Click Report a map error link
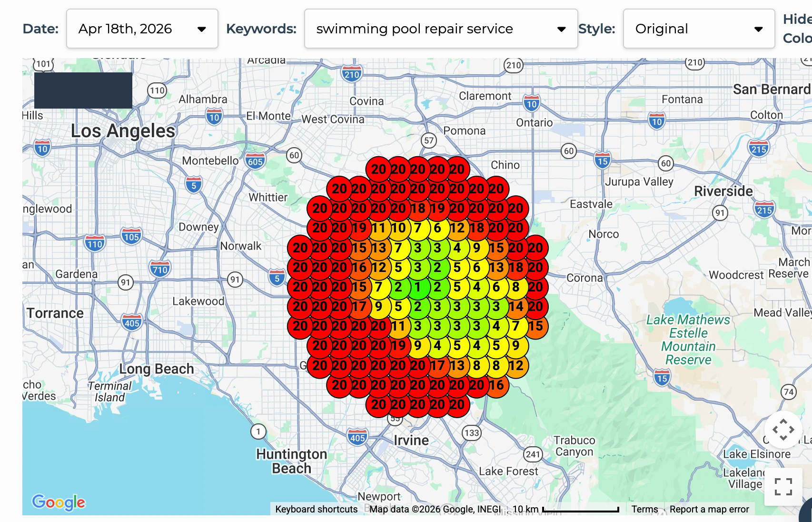The image size is (812, 522). point(709,509)
